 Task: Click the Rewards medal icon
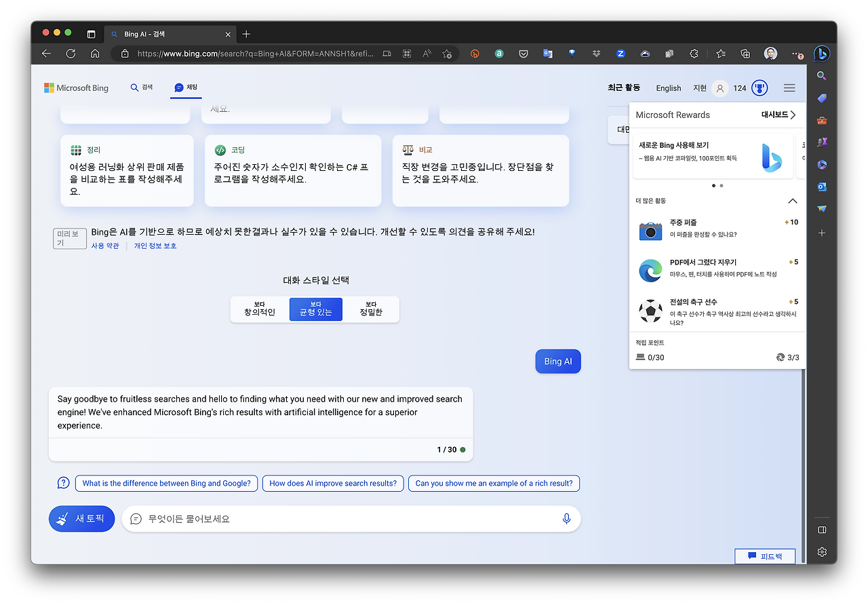pos(759,88)
